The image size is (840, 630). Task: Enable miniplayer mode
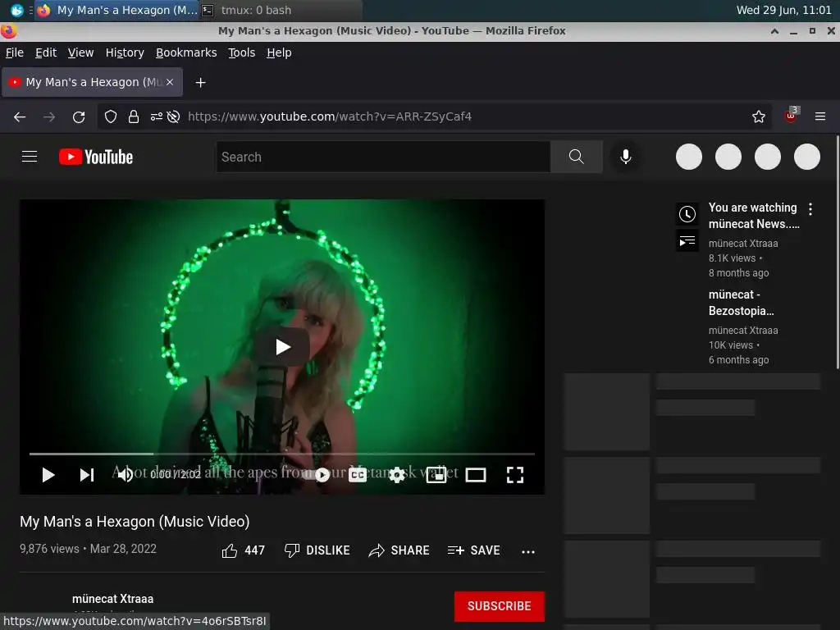tap(436, 475)
